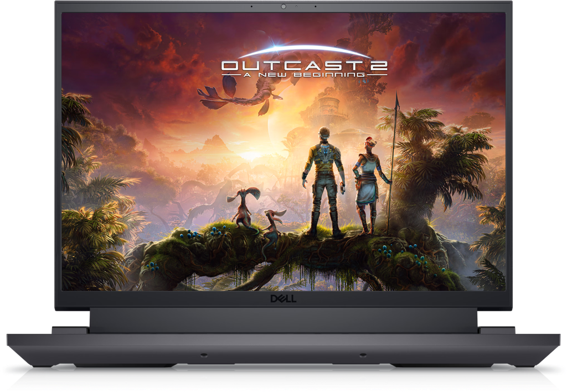The height and width of the screenshot is (392, 567).
Task: Click the large palm tree behind the woman
Action: pos(437,155)
